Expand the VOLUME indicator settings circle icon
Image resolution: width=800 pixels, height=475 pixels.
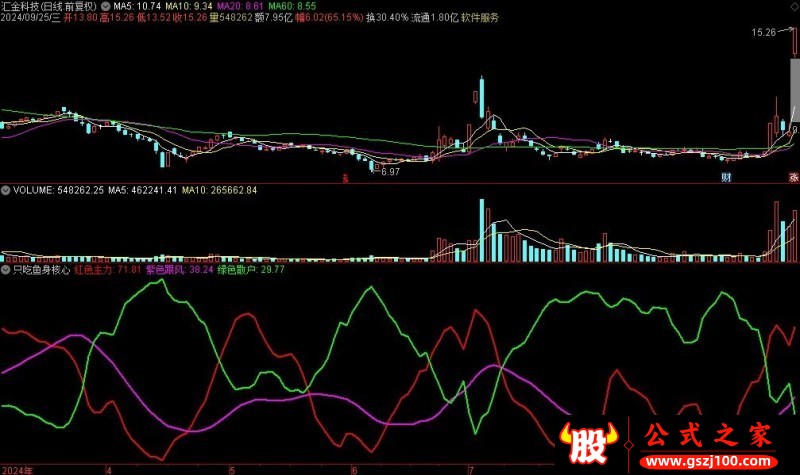[6, 190]
